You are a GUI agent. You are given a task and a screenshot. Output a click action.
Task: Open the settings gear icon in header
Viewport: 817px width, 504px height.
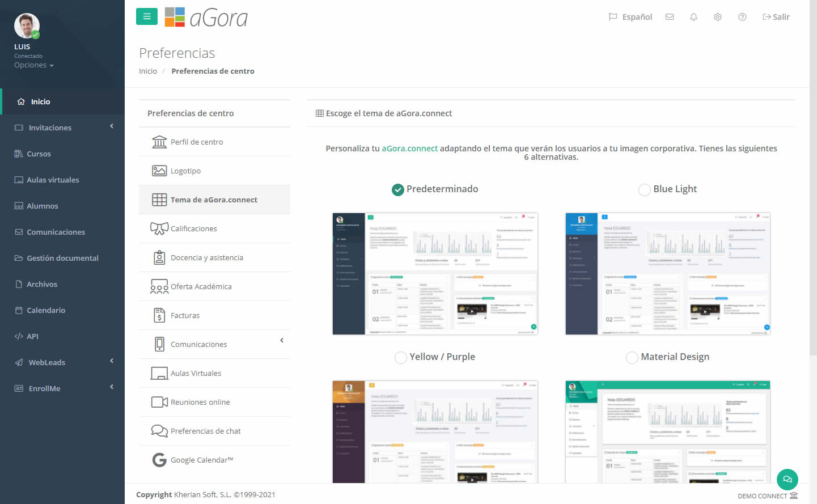pos(718,17)
